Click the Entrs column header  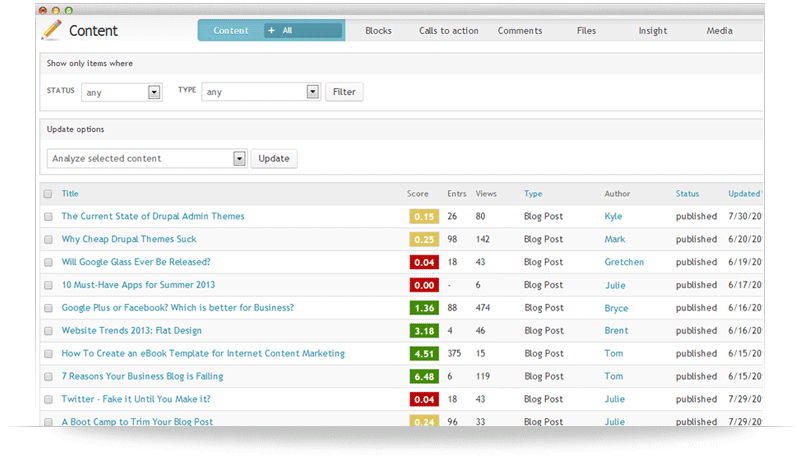(457, 194)
